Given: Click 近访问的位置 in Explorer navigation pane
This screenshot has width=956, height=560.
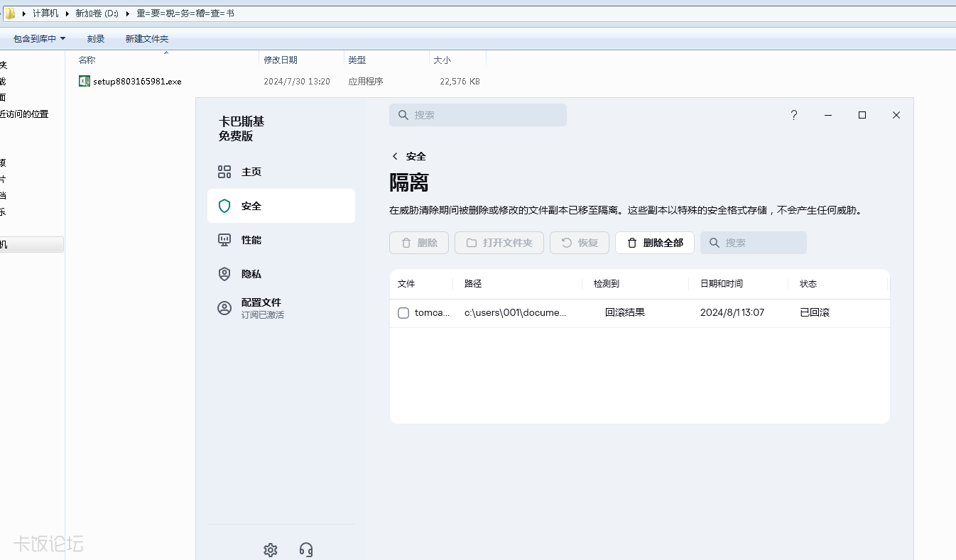Looking at the screenshot, I should [24, 114].
